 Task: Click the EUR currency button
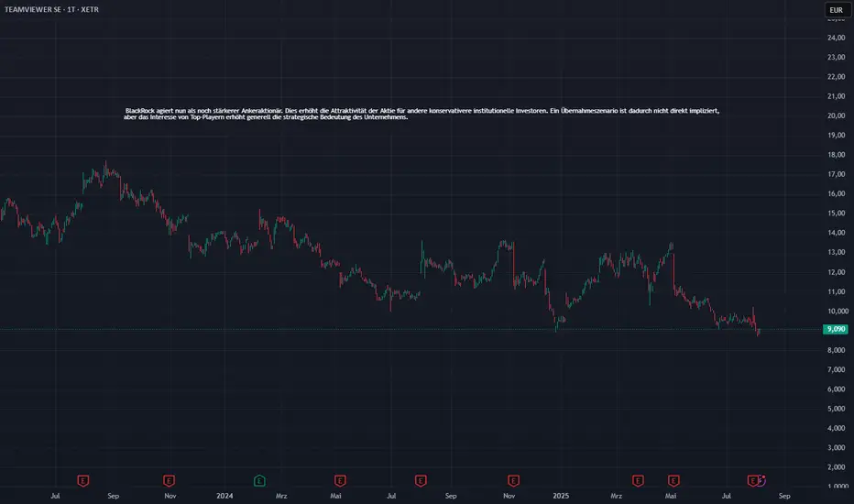click(836, 10)
